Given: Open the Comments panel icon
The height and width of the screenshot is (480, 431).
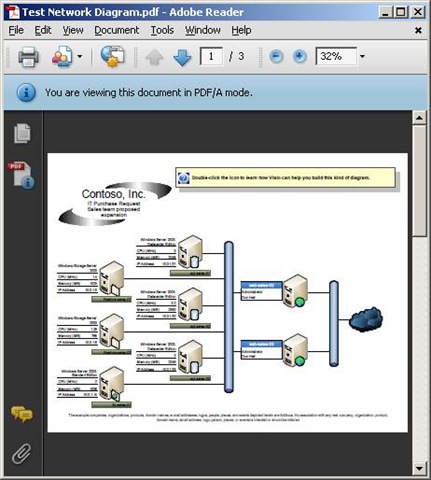Looking at the screenshot, I should click(x=22, y=414).
